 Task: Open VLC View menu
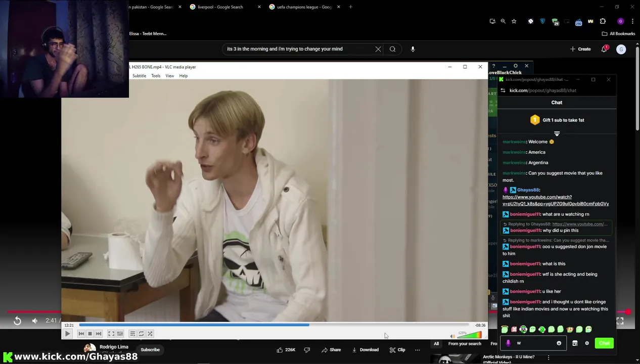(170, 76)
